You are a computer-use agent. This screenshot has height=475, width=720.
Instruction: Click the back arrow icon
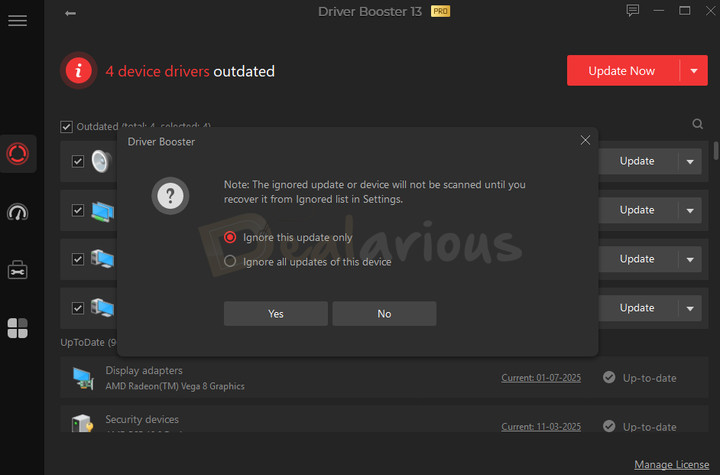point(70,13)
